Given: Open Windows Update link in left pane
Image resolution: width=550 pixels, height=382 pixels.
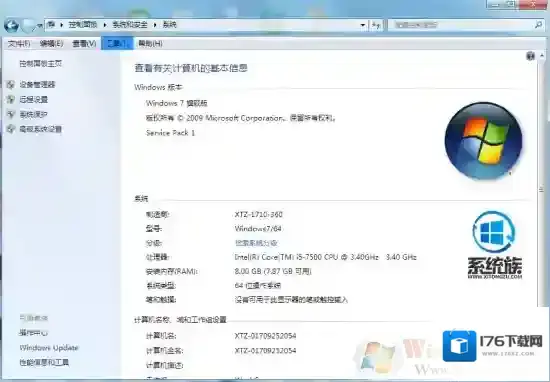Looking at the screenshot, I should [49, 348].
